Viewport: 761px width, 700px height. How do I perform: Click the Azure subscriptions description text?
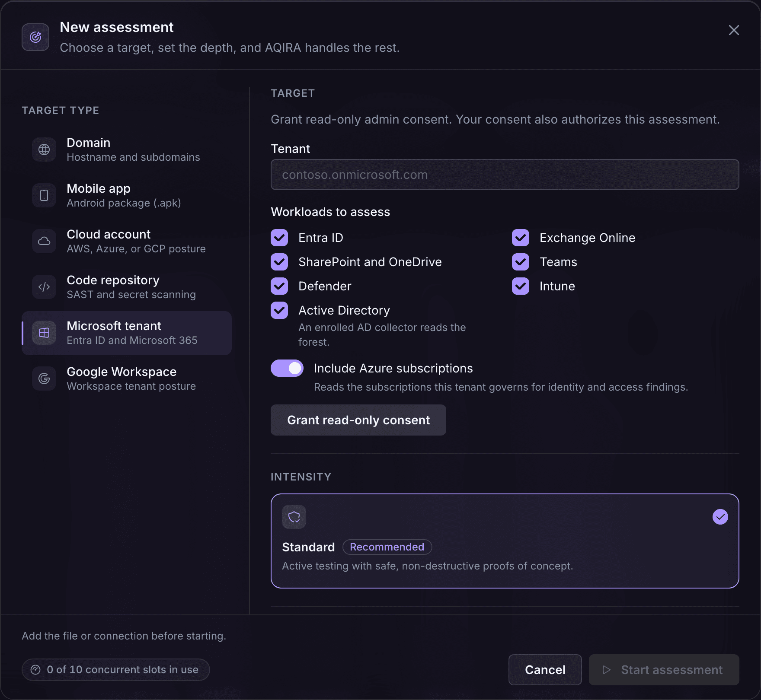[501, 387]
